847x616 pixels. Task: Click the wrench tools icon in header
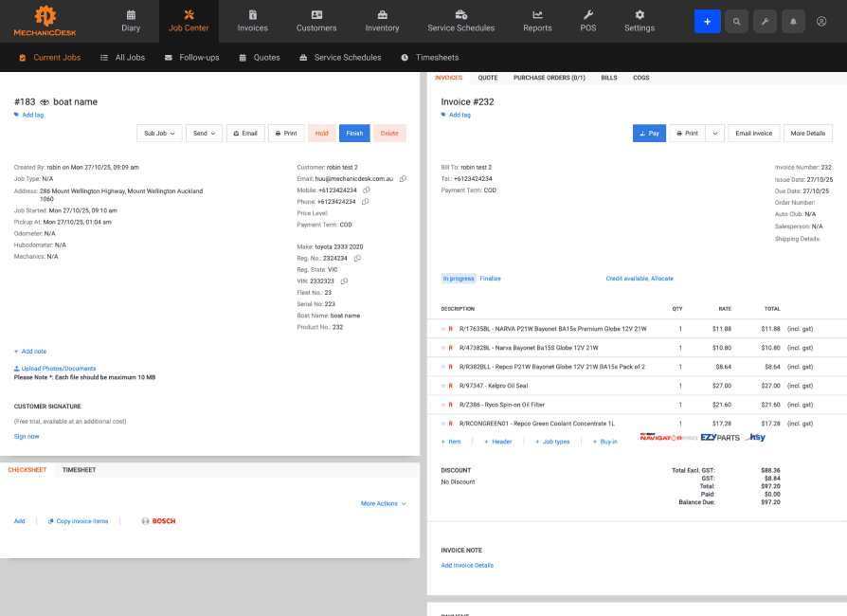(x=765, y=22)
